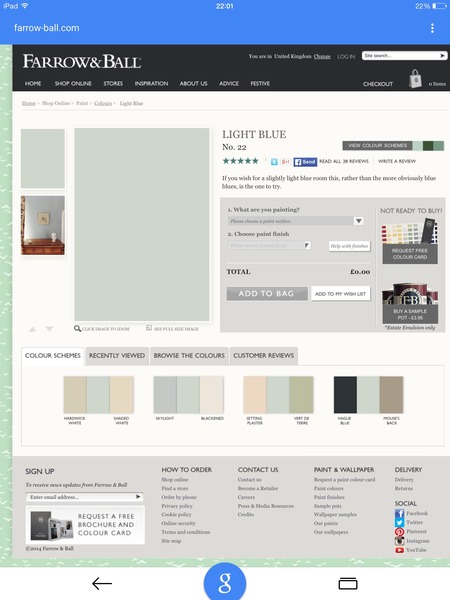The height and width of the screenshot is (600, 450).
Task: Click READ ALL 28 REVIEWS link
Action: (x=344, y=161)
